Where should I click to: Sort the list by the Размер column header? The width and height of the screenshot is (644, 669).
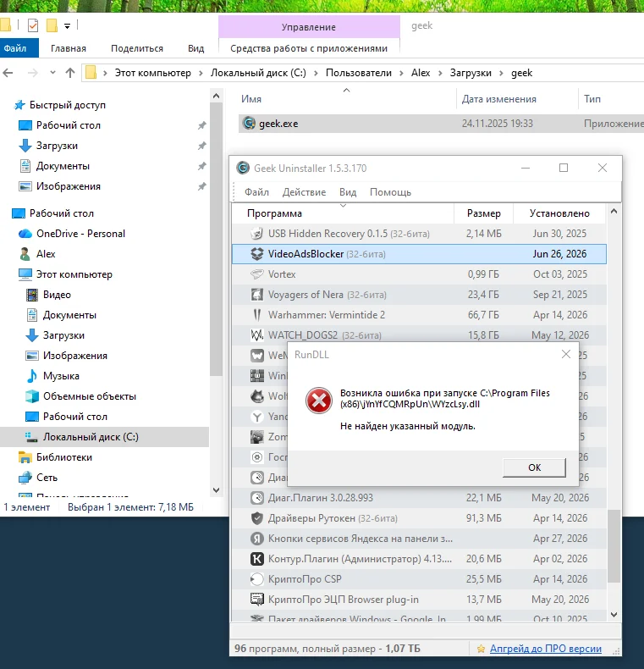(484, 213)
